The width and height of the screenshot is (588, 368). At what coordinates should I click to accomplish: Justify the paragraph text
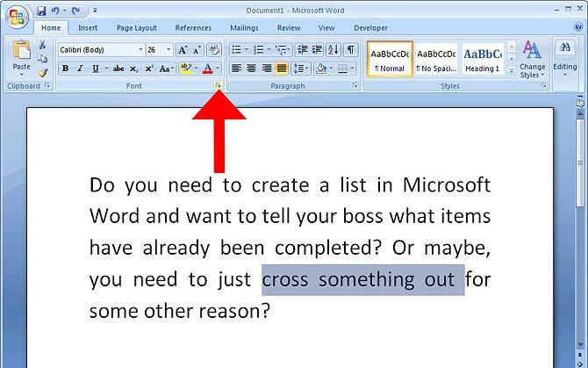coord(281,69)
